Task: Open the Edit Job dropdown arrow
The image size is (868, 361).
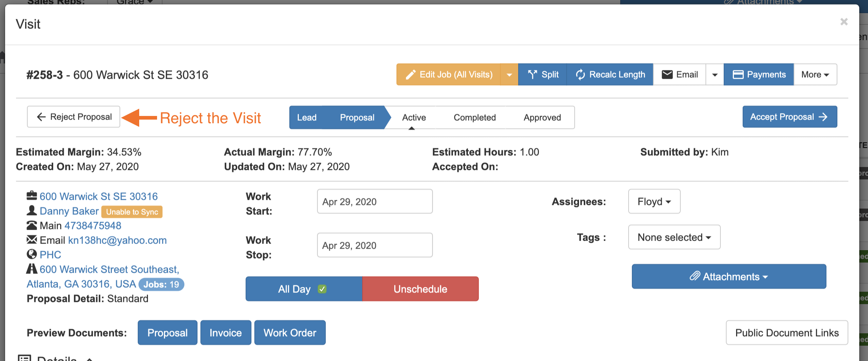Action: click(509, 75)
